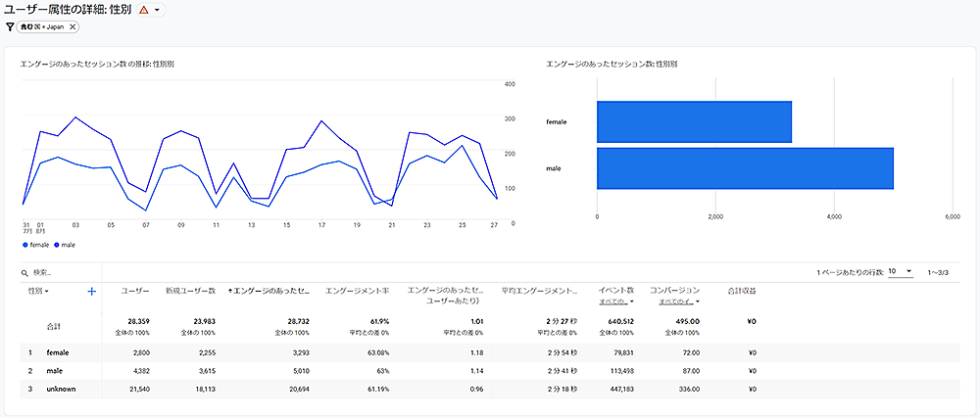Image resolution: width=980 pixels, height=418 pixels.
Task: Click the orange warning triangle icon beside the title
Action: [x=144, y=10]
